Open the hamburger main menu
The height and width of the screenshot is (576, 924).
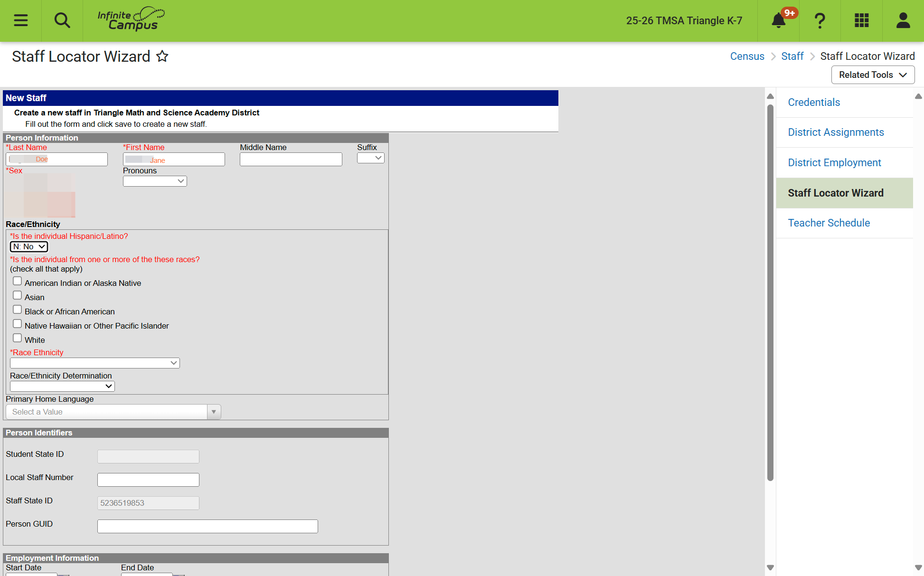(21, 20)
